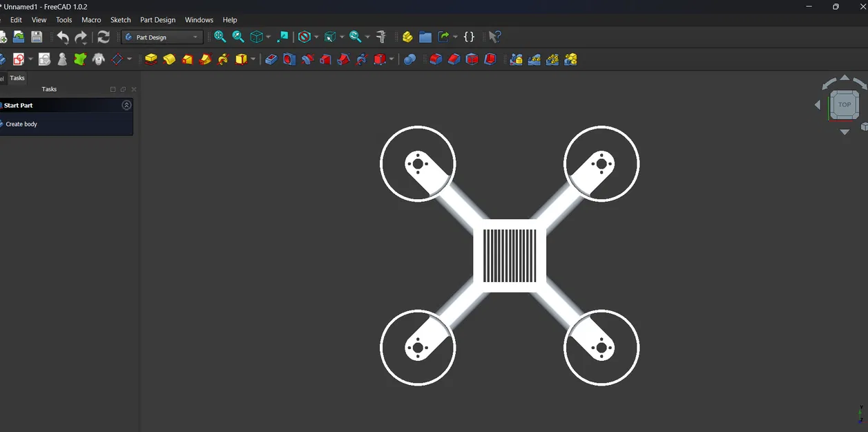868x432 pixels.
Task: Open the Fillet tool
Action: pyautogui.click(x=436, y=59)
